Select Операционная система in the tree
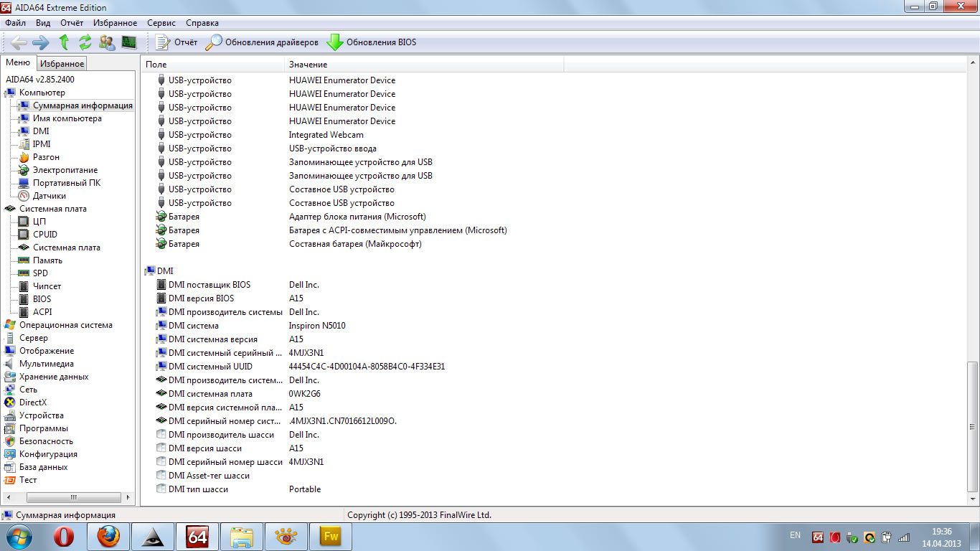This screenshot has height=551, width=980. pyautogui.click(x=65, y=325)
